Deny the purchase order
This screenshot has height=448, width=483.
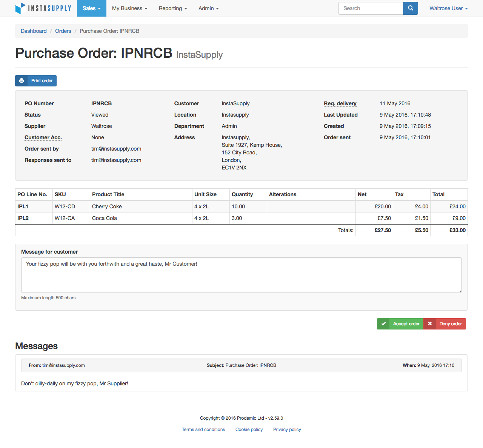tap(445, 324)
